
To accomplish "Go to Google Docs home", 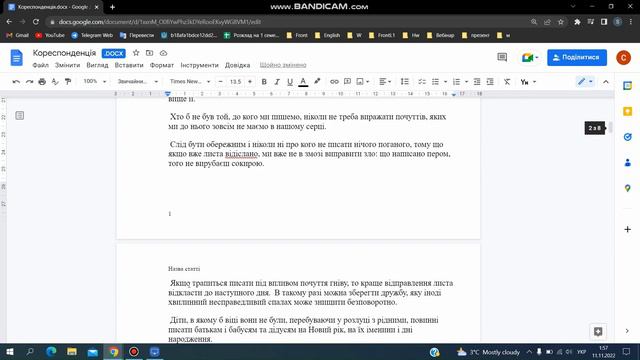I will point(16,58).
